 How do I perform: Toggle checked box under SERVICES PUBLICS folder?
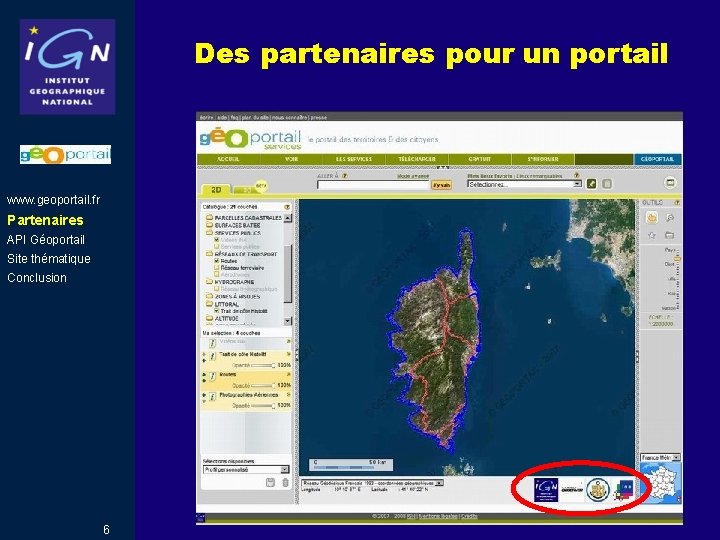tap(217, 240)
